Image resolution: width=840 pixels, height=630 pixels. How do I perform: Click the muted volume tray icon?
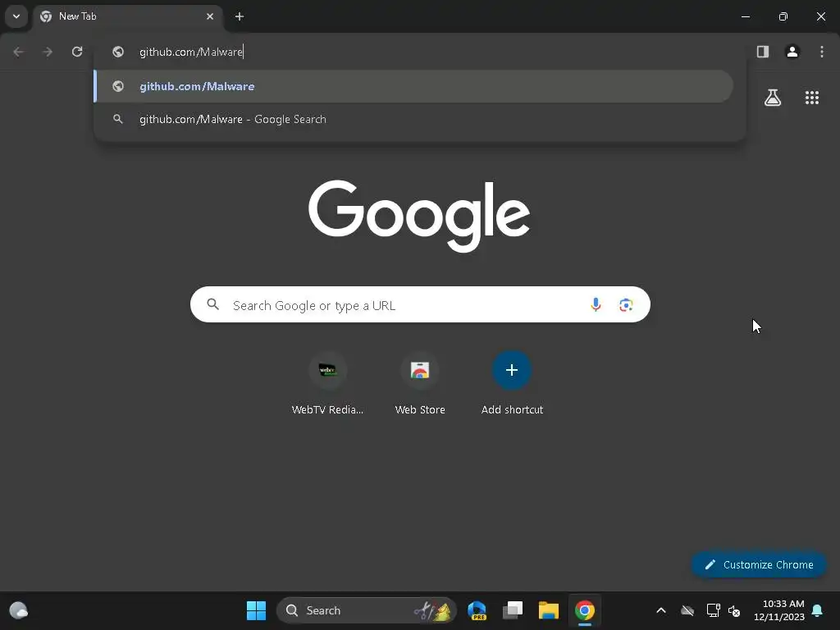(734, 610)
